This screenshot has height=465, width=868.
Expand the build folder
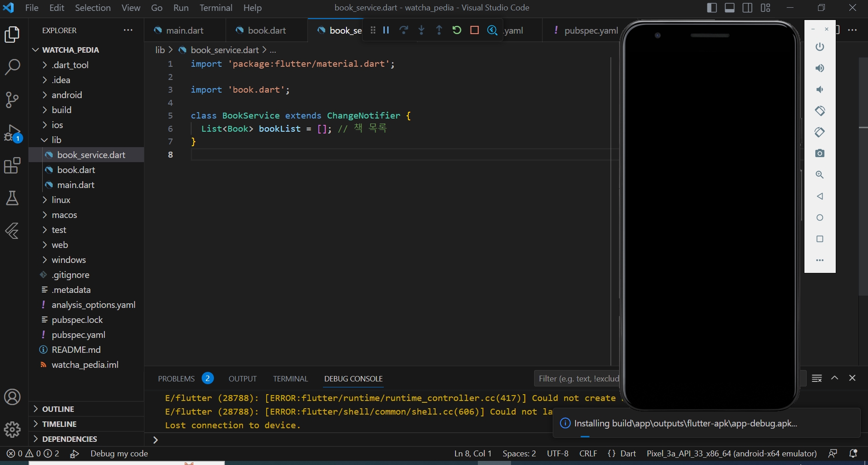click(x=86, y=110)
